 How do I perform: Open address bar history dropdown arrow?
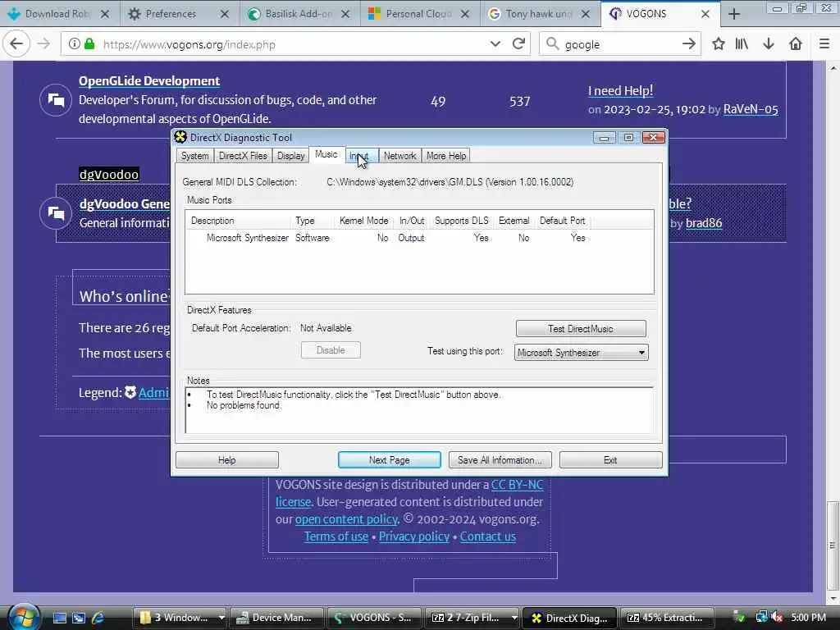pyautogui.click(x=495, y=44)
